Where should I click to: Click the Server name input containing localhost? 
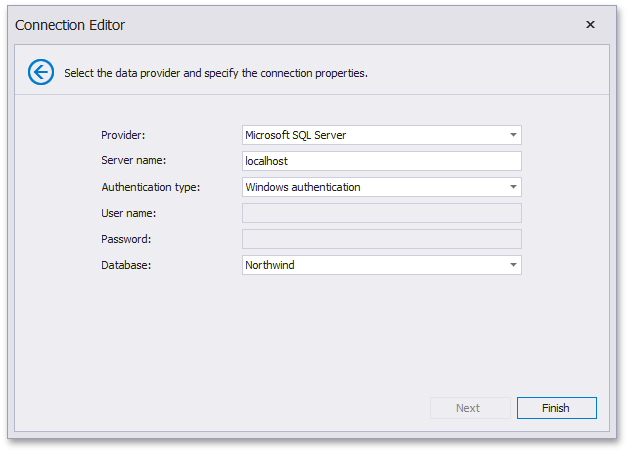click(381, 161)
